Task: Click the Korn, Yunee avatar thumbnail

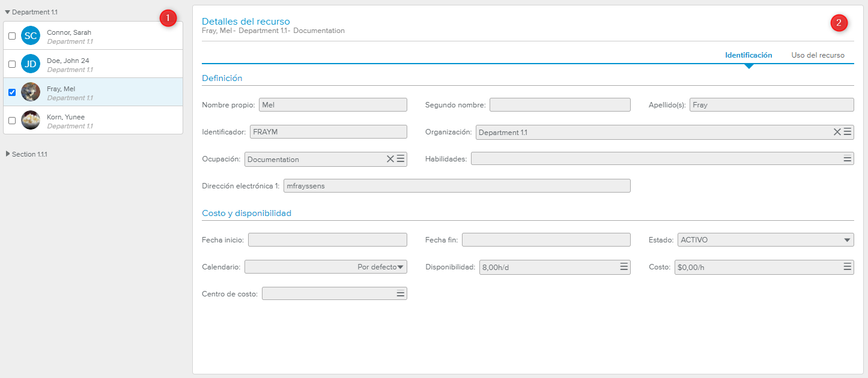Action: (31, 120)
